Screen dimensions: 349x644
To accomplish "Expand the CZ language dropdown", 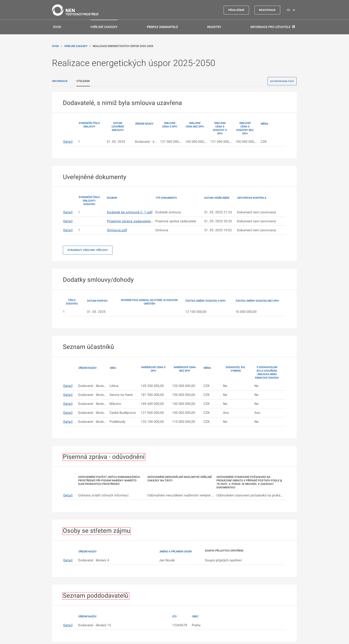I will point(291,10).
